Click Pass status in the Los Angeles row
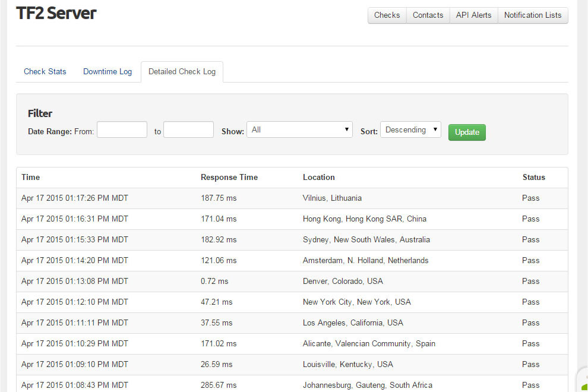 pos(530,323)
